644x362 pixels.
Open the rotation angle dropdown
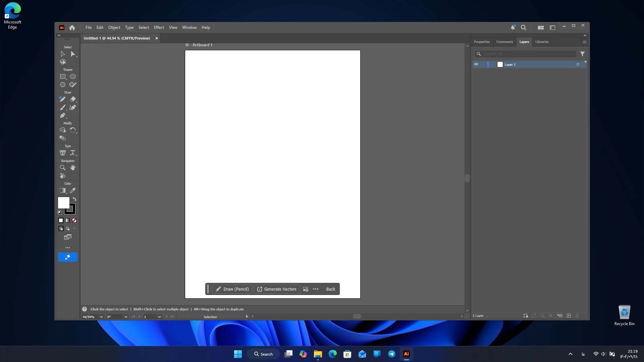pyautogui.click(x=126, y=317)
